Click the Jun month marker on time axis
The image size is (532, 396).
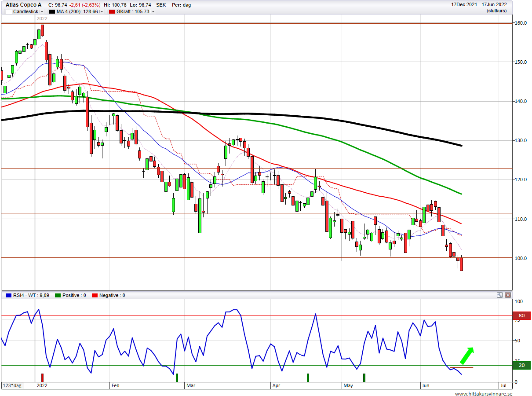tap(425, 385)
